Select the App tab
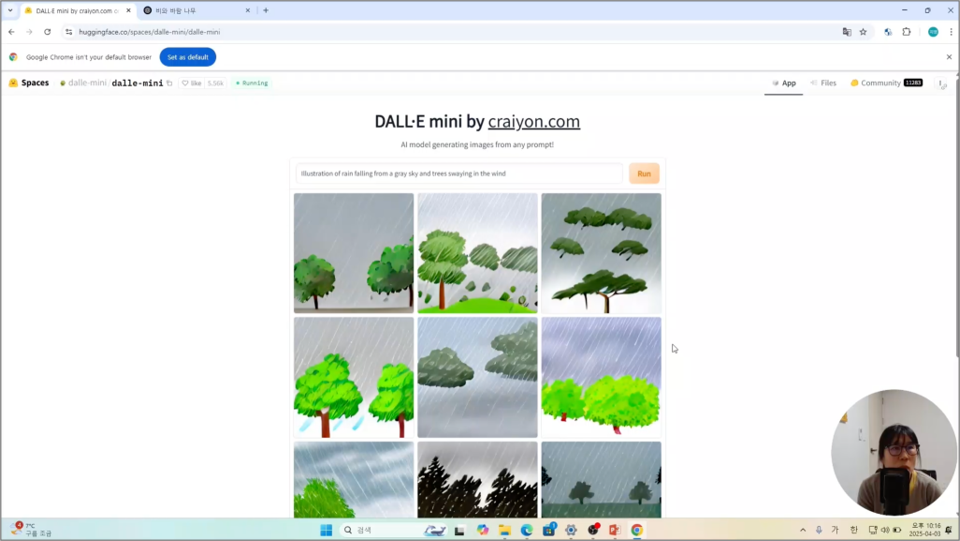 click(783, 83)
